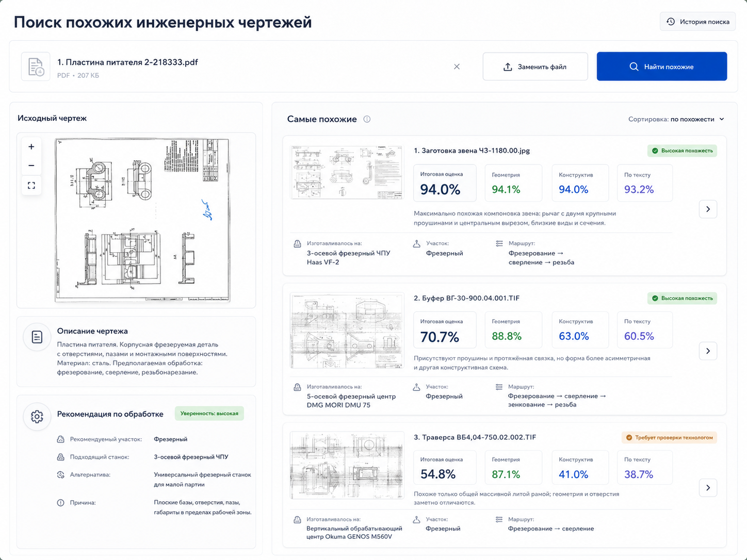Open the Сортировка: по похожести dropdown
Viewport: 747px width, 560px height.
click(676, 119)
